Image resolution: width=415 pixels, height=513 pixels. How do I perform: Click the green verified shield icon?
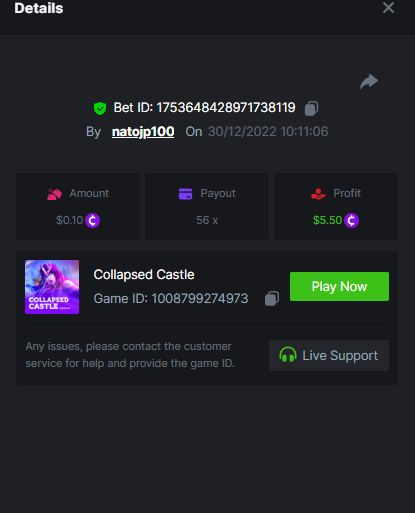click(100, 108)
